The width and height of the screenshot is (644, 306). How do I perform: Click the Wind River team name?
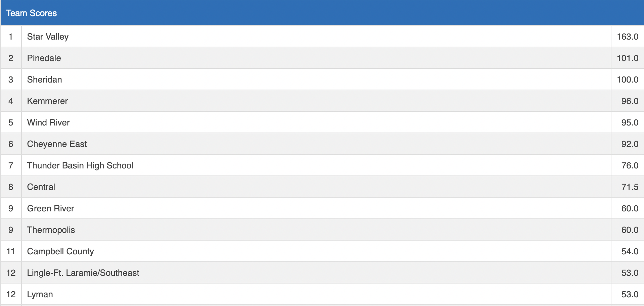pos(48,122)
